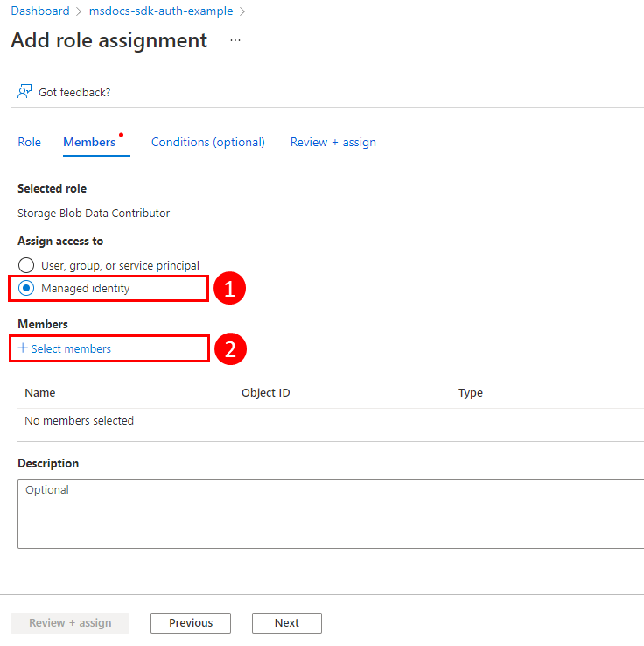This screenshot has height=646, width=644.
Task: Click Storage Blob Data Contributor role text
Action: pos(94,213)
